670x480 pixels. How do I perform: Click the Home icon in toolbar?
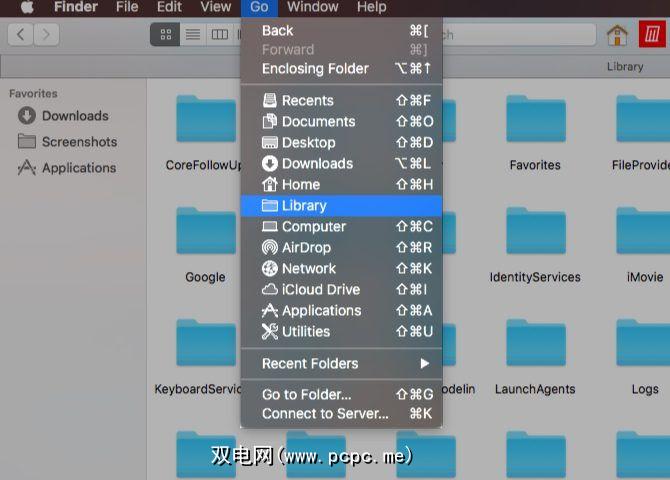[x=617, y=35]
